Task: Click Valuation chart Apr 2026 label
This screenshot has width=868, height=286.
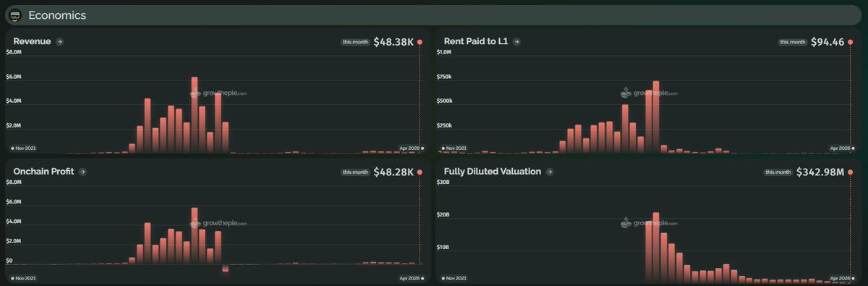Action: point(843,278)
